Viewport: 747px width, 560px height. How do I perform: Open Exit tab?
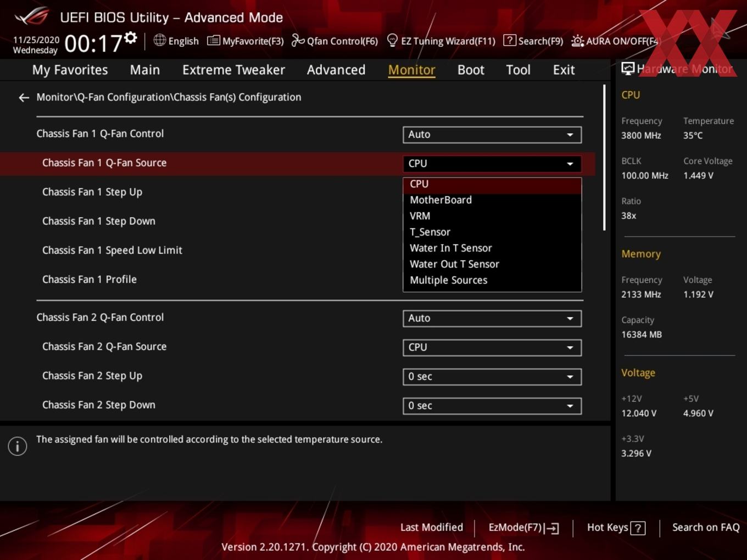[x=564, y=70]
